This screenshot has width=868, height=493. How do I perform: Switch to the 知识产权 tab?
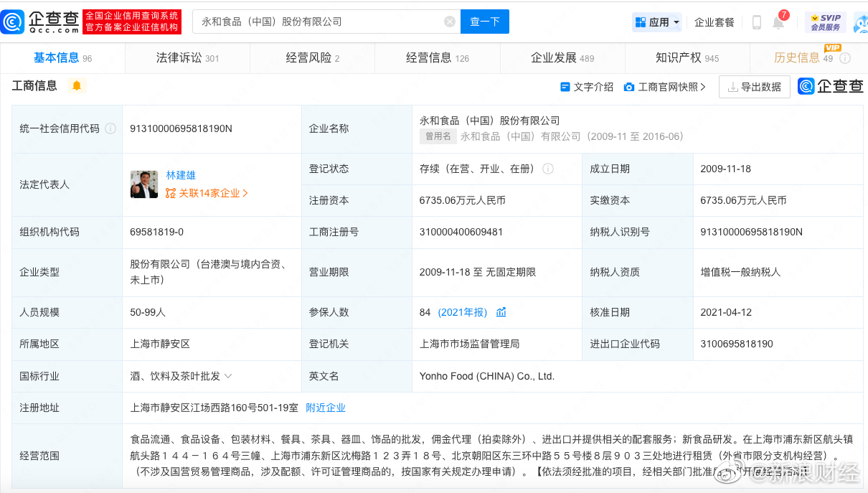point(687,58)
